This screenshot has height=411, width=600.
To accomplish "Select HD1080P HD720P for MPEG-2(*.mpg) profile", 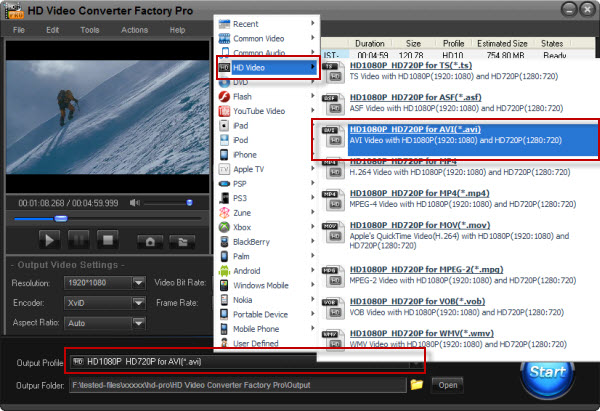I will (427, 269).
